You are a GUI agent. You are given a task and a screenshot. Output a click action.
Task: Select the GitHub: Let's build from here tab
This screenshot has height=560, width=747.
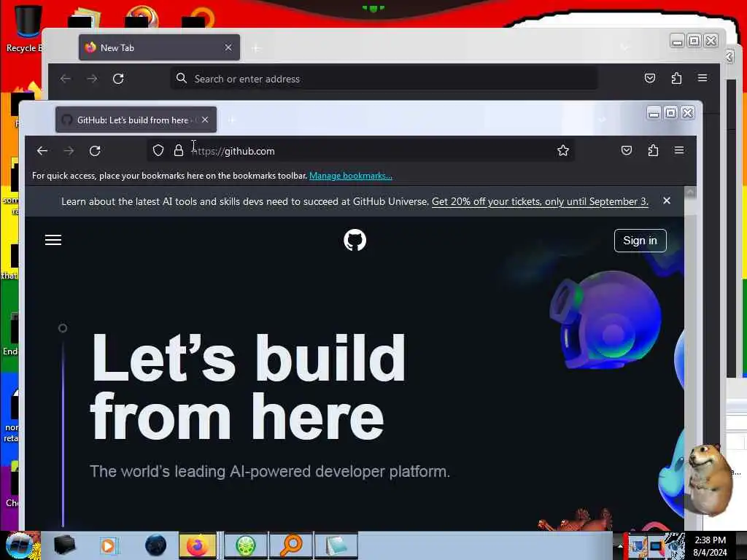click(x=136, y=120)
